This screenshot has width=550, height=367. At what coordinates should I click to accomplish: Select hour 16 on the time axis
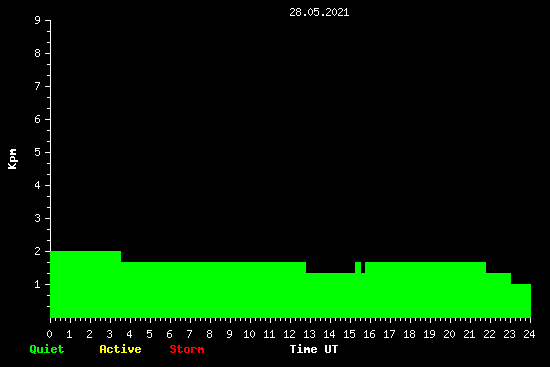tap(369, 334)
